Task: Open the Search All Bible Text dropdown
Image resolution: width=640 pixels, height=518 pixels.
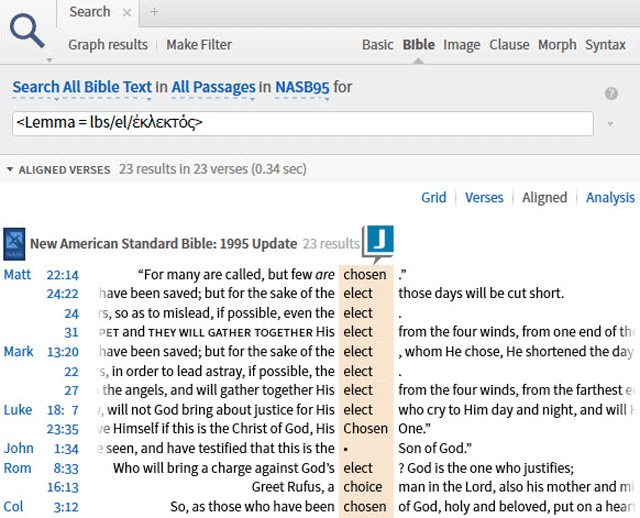Action: point(82,87)
